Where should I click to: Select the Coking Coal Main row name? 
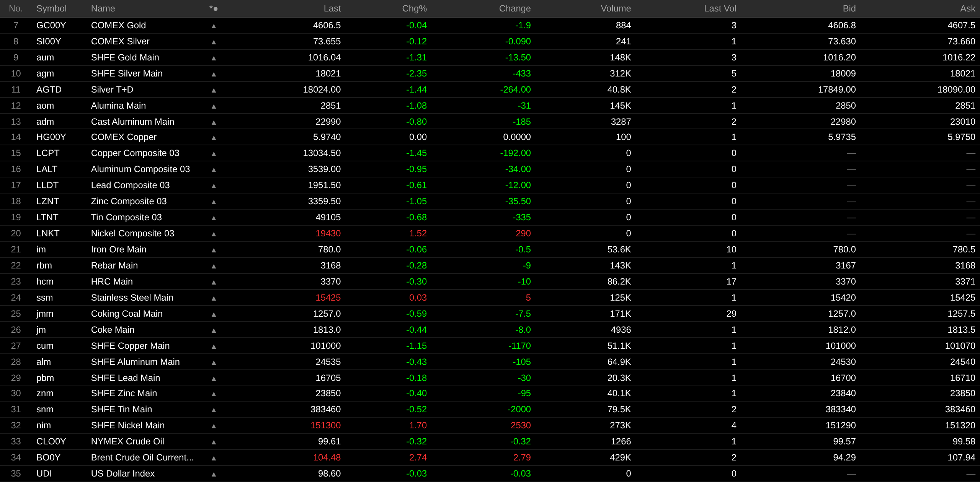(126, 314)
